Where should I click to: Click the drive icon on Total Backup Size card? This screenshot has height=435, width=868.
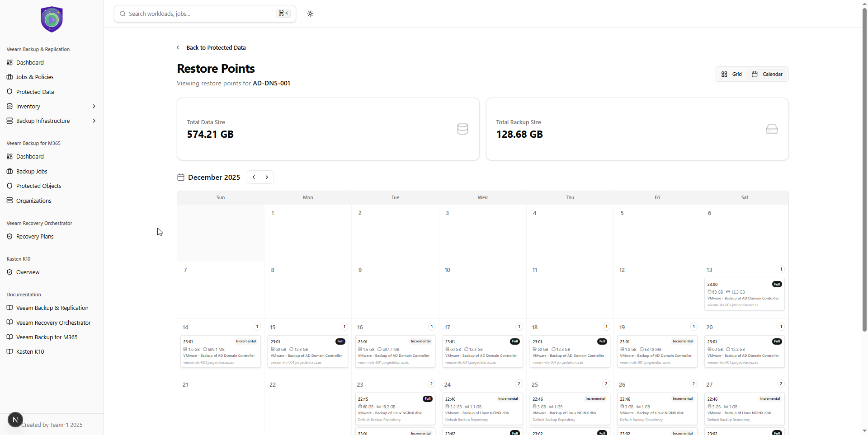pyautogui.click(x=772, y=129)
